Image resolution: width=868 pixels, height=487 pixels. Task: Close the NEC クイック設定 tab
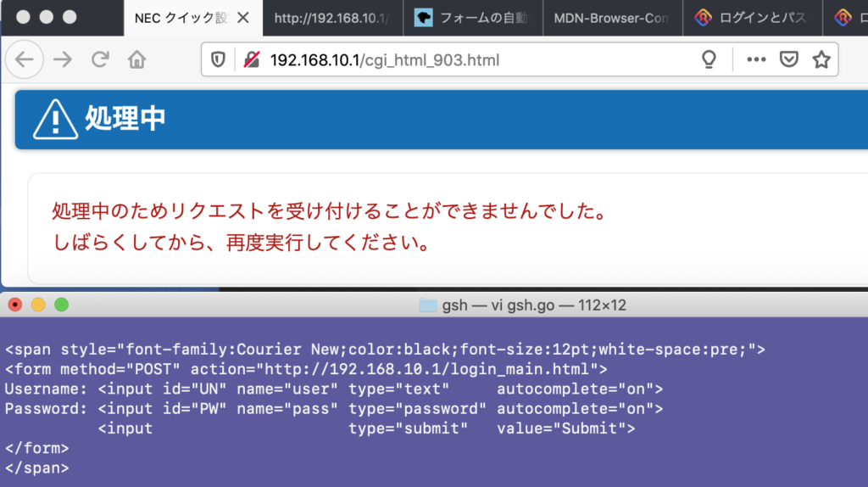[x=246, y=18]
